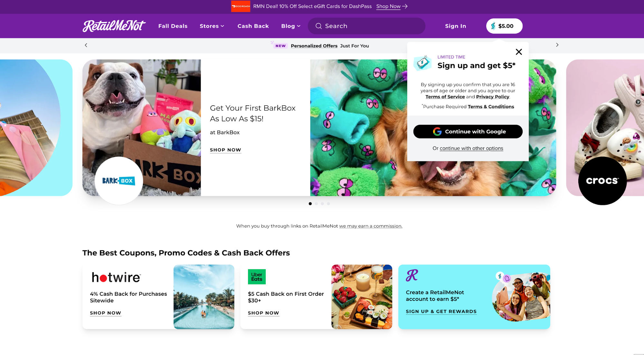Expand the Stores dropdown menu
644x355 pixels.
212,26
